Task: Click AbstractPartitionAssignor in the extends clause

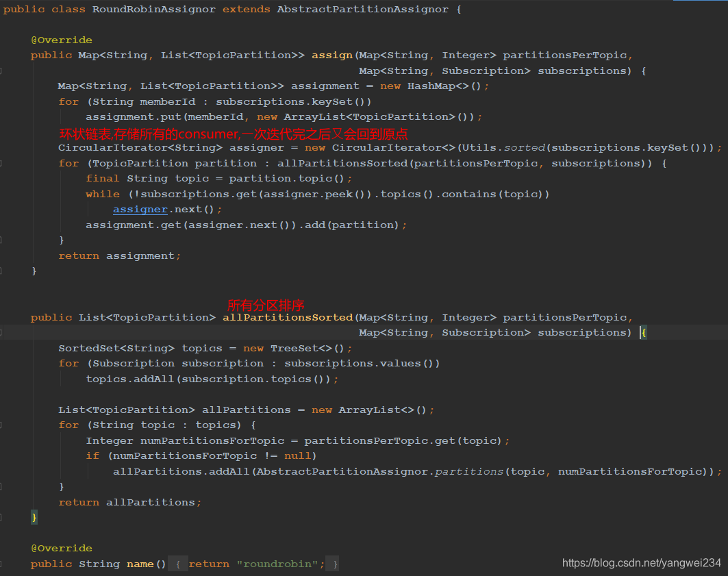Action: (x=362, y=10)
